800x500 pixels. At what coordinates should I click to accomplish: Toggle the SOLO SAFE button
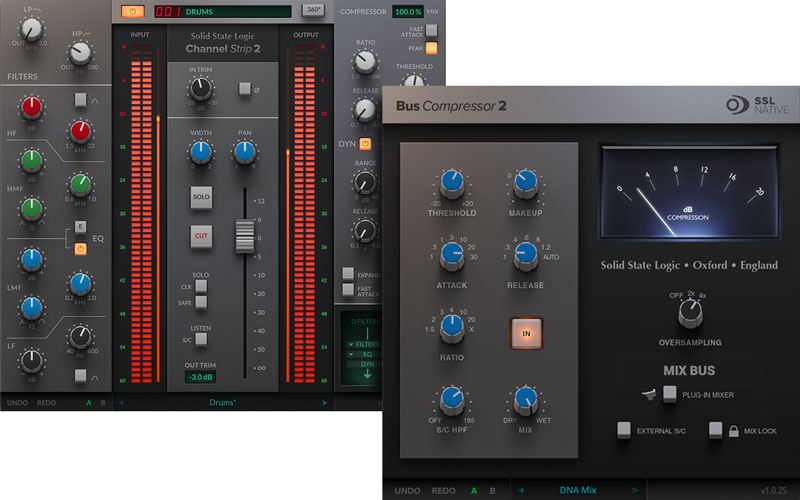(201, 302)
